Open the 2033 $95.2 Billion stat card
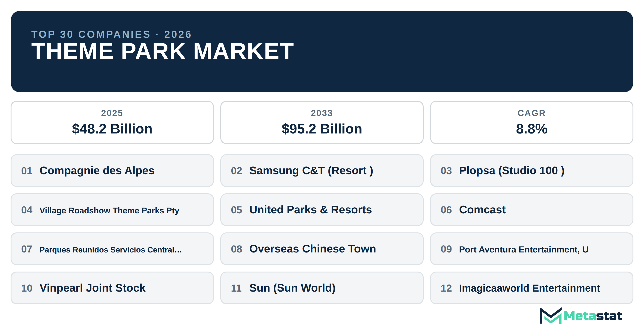This screenshot has width=644, height=336. click(x=322, y=122)
